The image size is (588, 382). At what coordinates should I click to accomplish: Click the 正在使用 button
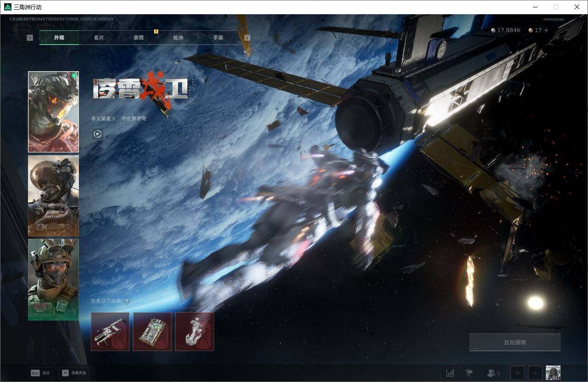(515, 342)
